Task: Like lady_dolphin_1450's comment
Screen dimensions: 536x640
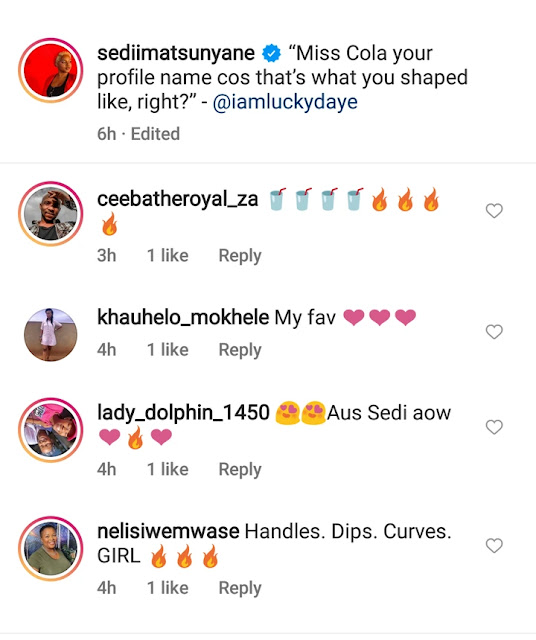Action: click(494, 427)
